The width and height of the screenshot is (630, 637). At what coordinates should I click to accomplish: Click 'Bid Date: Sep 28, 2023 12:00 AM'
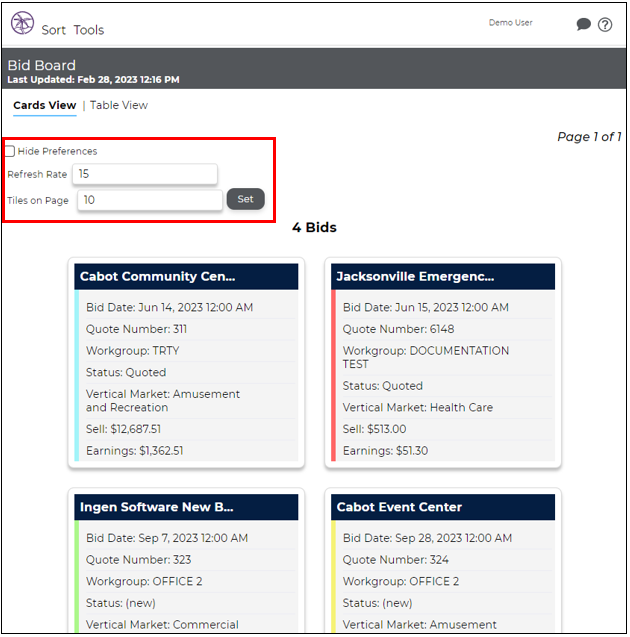click(x=427, y=538)
